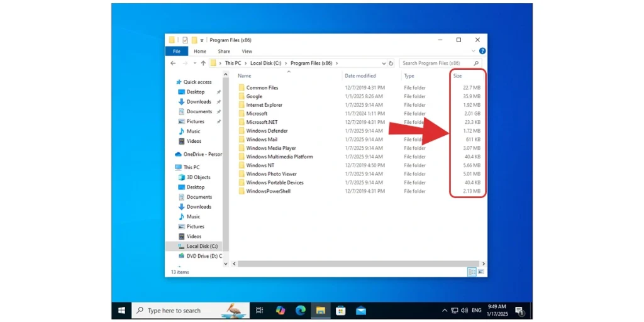Switch to Large icons view using bottom-right toggle
This screenshot has width=644, height=322.
pyautogui.click(x=480, y=272)
